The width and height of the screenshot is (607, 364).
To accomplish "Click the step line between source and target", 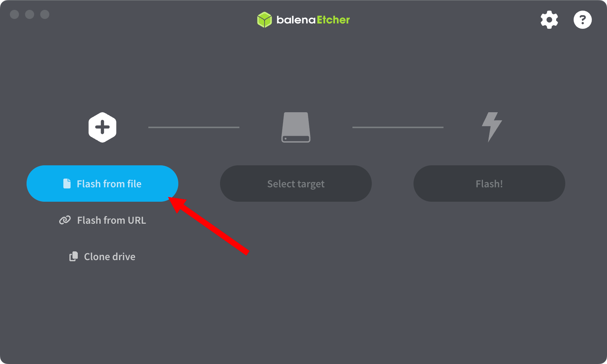I will coord(194,127).
